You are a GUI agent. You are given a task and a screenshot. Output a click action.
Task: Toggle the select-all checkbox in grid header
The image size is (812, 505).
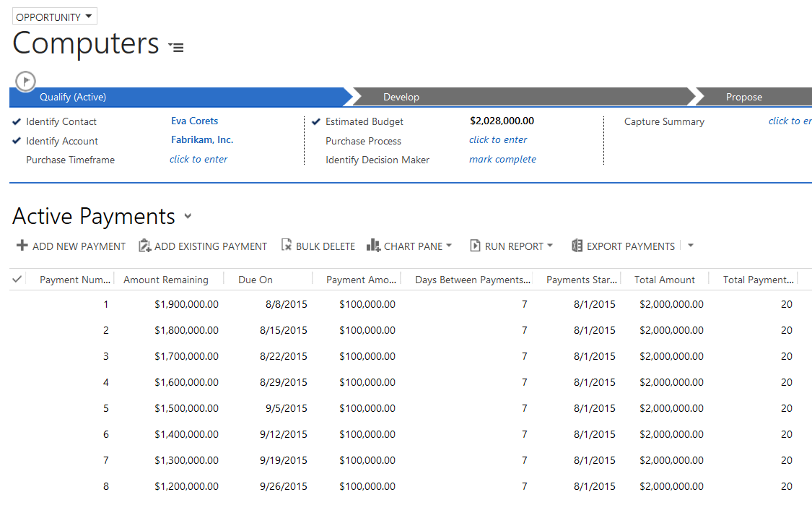tap(17, 279)
